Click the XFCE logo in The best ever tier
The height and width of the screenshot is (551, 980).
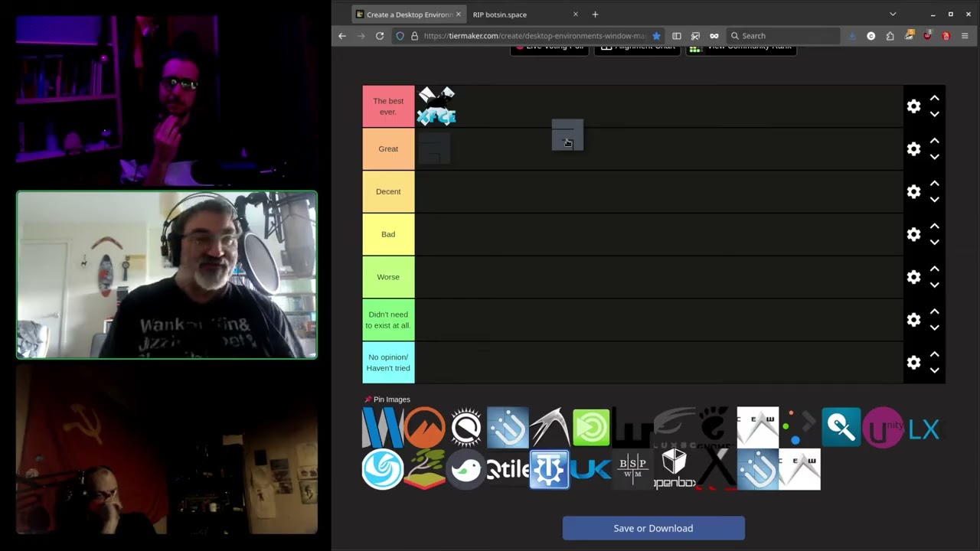[436, 106]
